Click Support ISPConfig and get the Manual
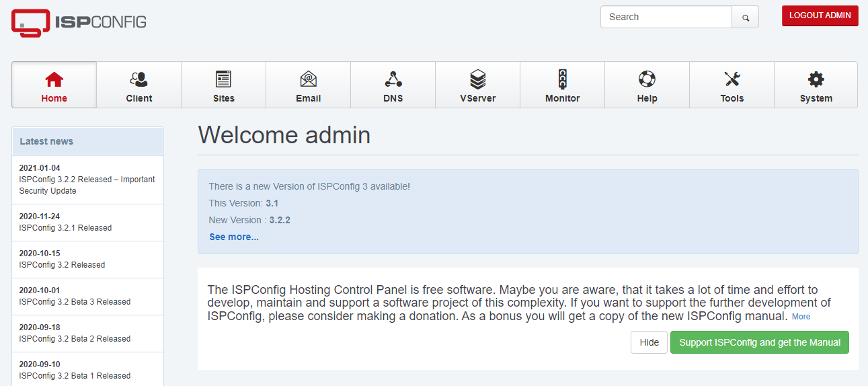The width and height of the screenshot is (868, 386). [759, 342]
